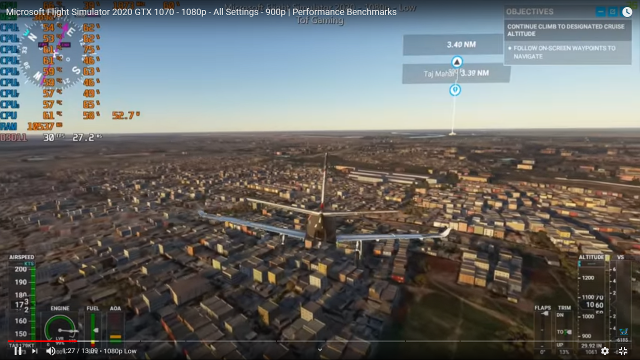Viewport: 640px width, 360px height.
Task: Minimize the Objectives panel
Action: [x=600, y=12]
